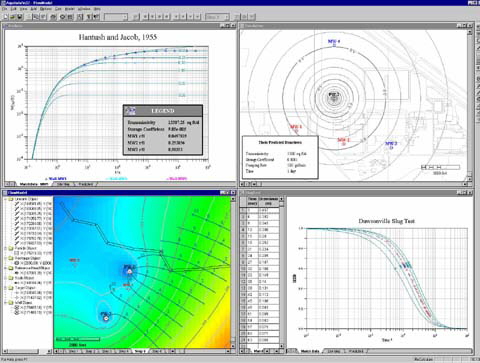Click the Hantush and Jacob, 1955 chart title

[118, 37]
